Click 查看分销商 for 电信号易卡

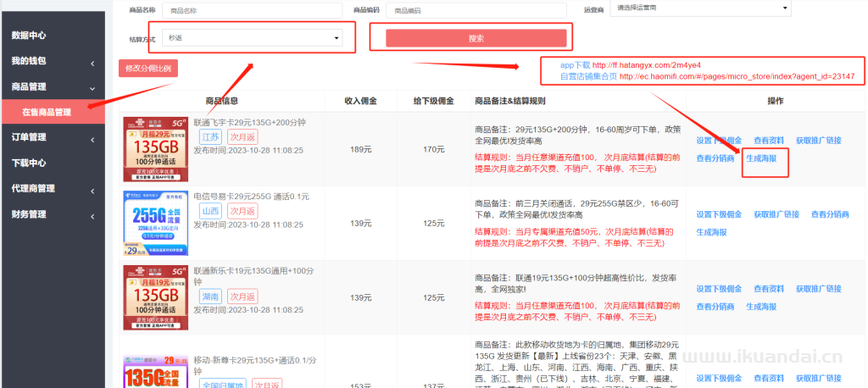pos(830,215)
